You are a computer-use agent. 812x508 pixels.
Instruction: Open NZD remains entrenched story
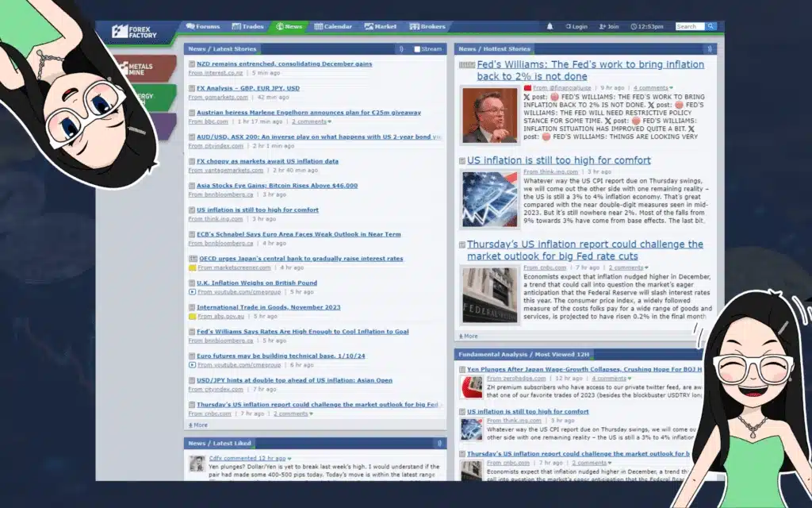point(285,63)
